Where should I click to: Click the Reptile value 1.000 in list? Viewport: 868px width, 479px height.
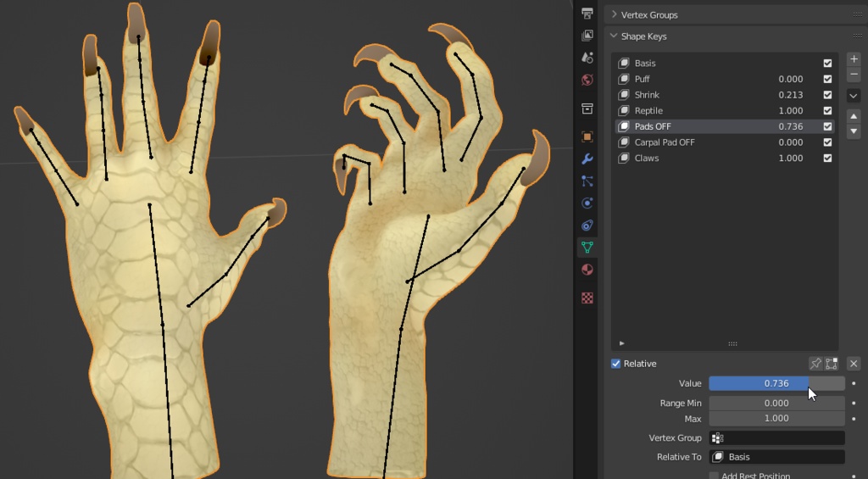click(x=791, y=111)
